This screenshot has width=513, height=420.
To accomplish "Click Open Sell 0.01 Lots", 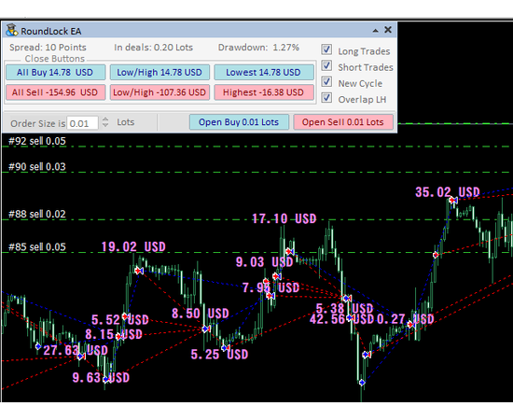I will coord(343,122).
